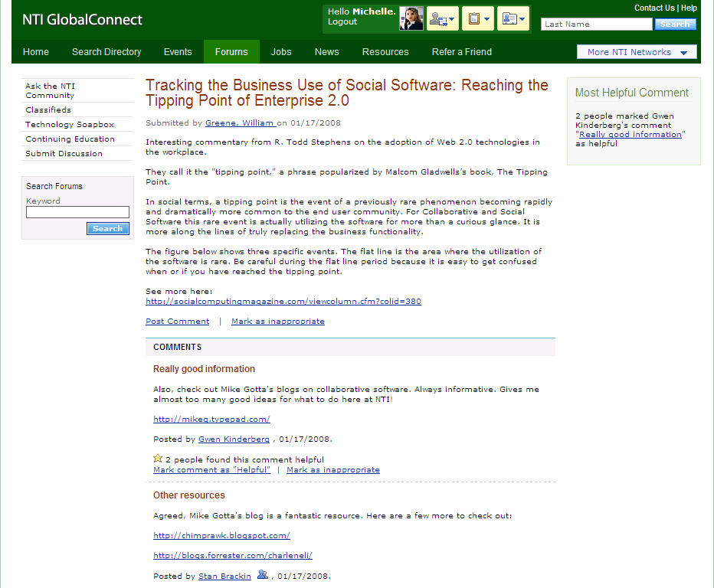The height and width of the screenshot is (588, 714).
Task: Open Gwen Kinderberg's profile link
Action: pyautogui.click(x=234, y=439)
